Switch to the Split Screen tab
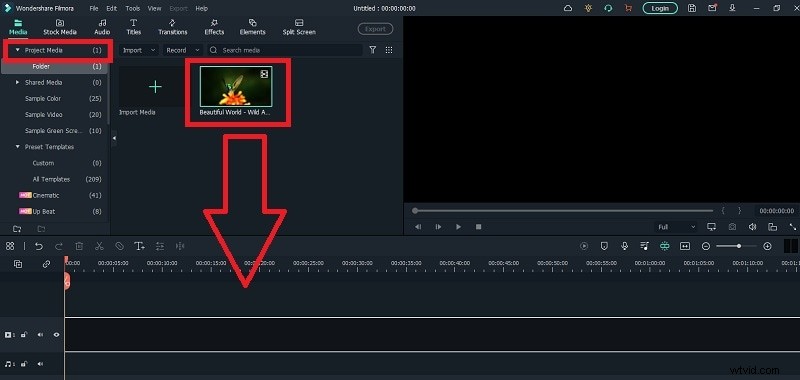 [x=299, y=27]
